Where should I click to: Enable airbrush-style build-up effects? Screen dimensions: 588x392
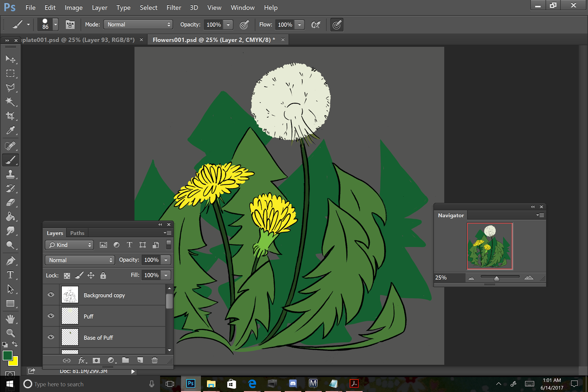[x=316, y=25]
